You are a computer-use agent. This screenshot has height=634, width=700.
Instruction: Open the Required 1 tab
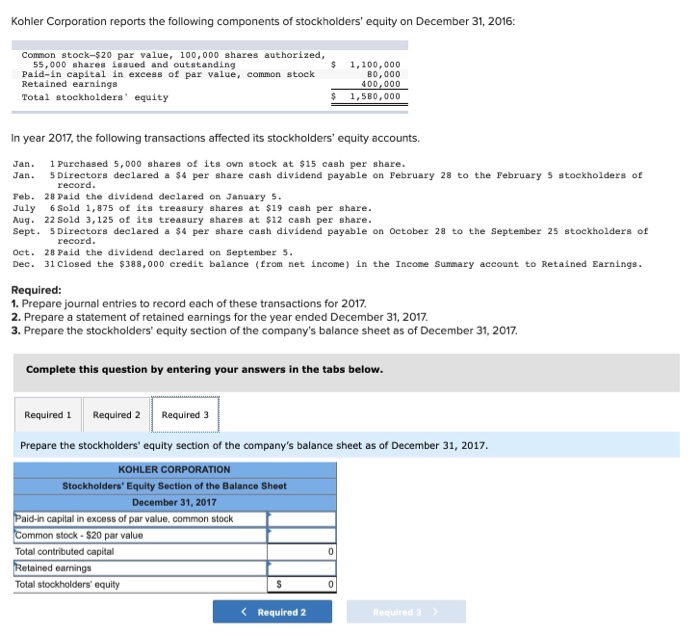[x=48, y=415]
